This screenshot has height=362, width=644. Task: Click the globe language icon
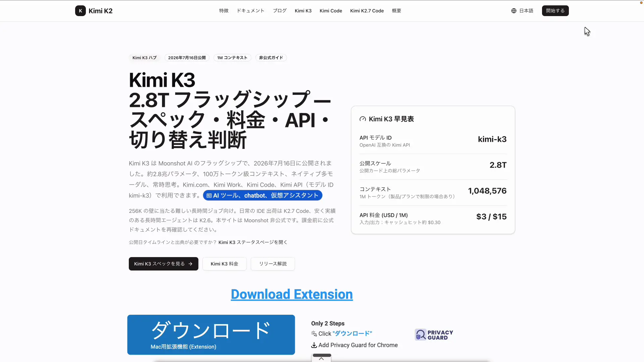coord(514,11)
